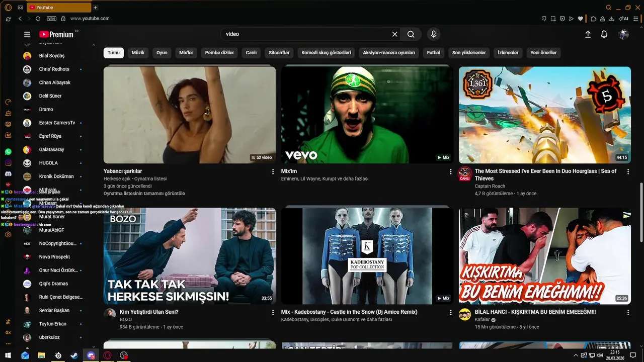
Task: Open the Kafalar channel link
Action: click(482, 319)
